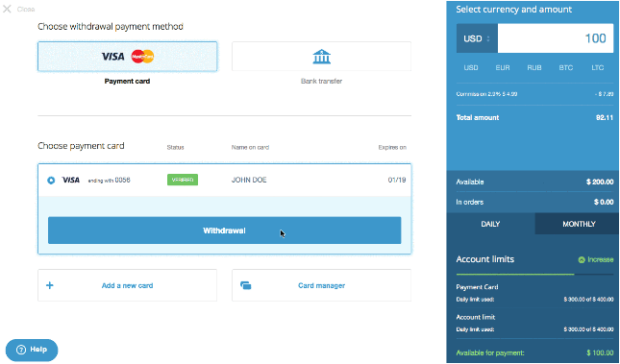Switch to the DAILY limits tab
This screenshot has width=620, height=364.
coord(490,224)
